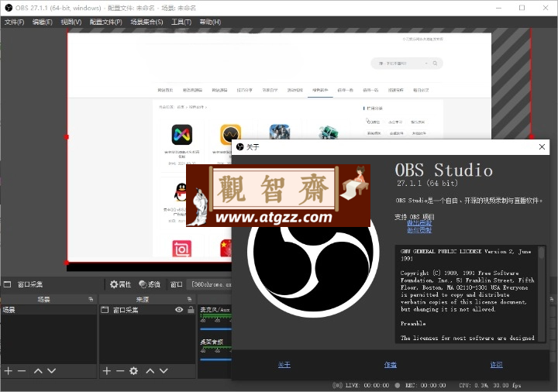558x392 pixels.
Task: Toggle visibility eye of 窗口采集 source
Action: click(x=179, y=310)
